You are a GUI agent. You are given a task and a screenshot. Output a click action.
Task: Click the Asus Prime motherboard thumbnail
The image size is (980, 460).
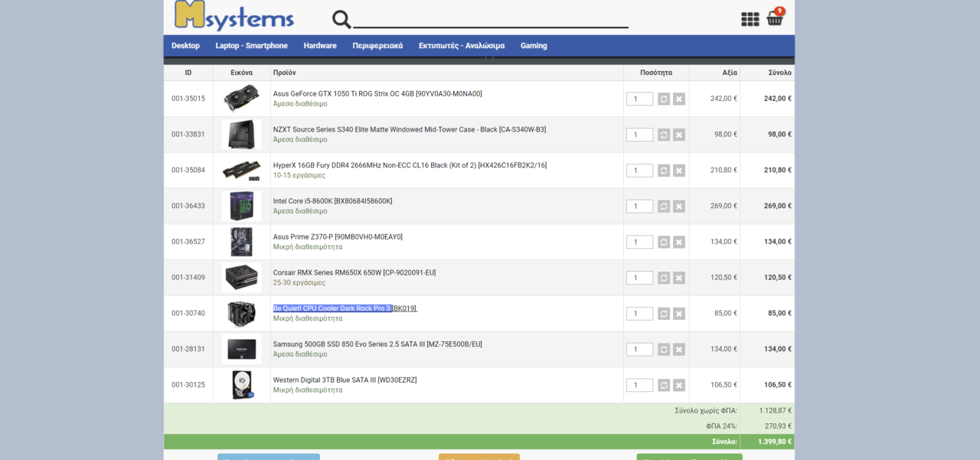242,242
